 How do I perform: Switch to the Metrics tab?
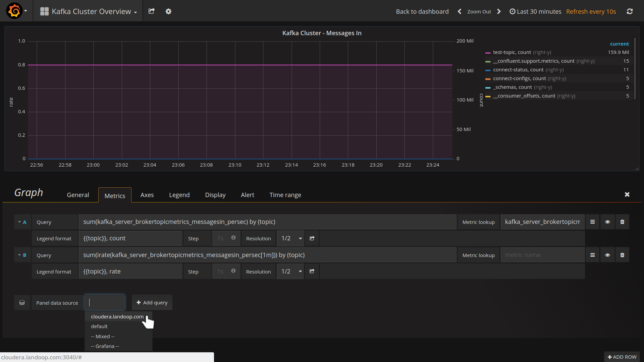point(115,196)
